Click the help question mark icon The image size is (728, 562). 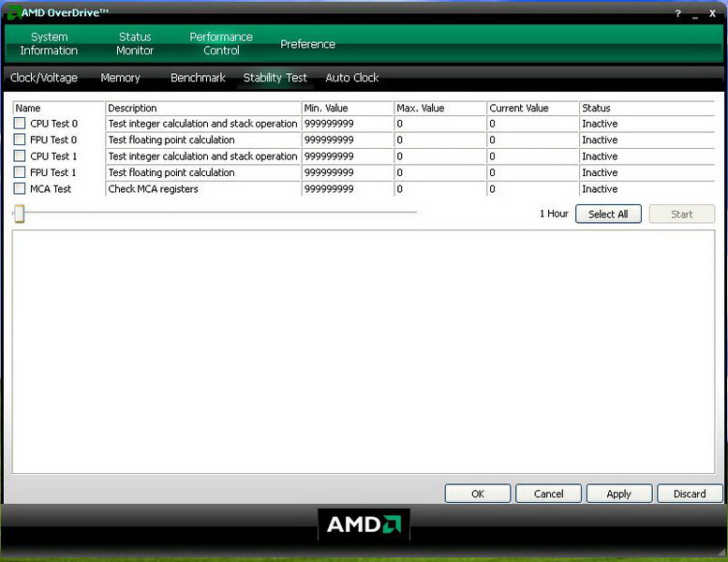point(677,14)
